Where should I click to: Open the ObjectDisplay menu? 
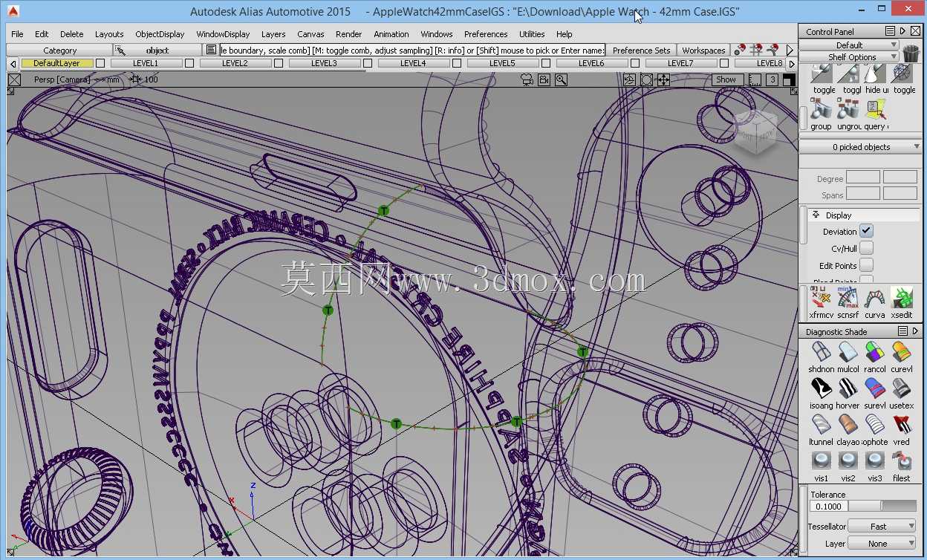click(x=160, y=34)
